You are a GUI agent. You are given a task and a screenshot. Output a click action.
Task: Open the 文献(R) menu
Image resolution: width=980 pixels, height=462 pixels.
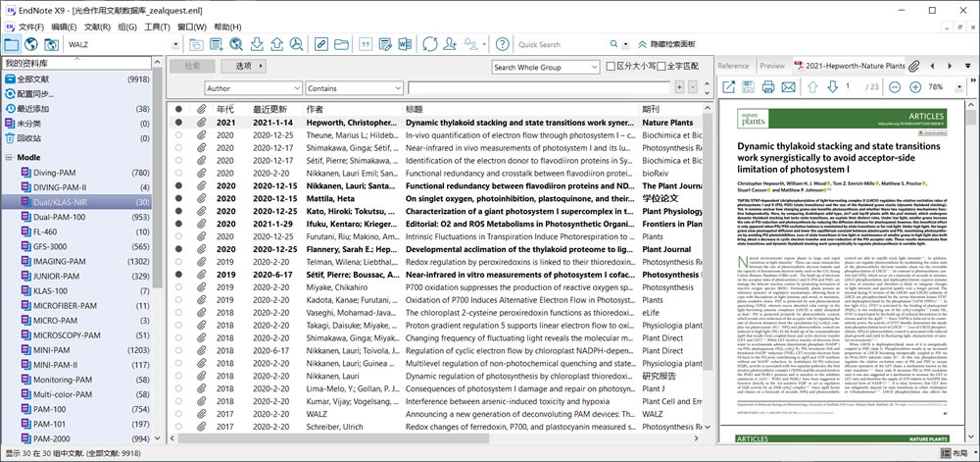[96, 26]
